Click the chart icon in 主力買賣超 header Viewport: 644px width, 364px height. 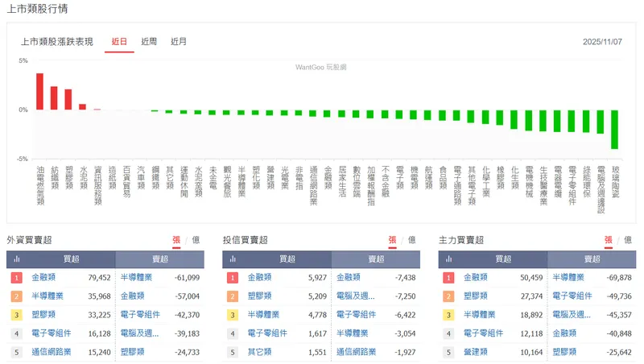449,259
